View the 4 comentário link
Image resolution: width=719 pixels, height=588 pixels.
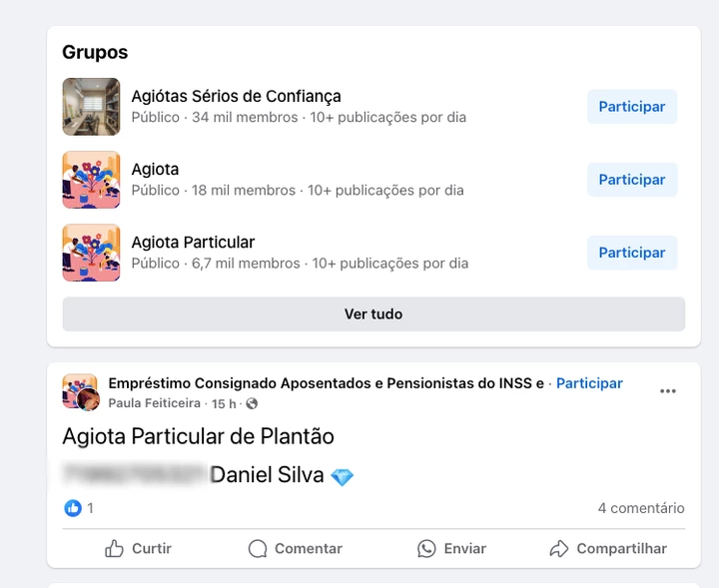641,508
